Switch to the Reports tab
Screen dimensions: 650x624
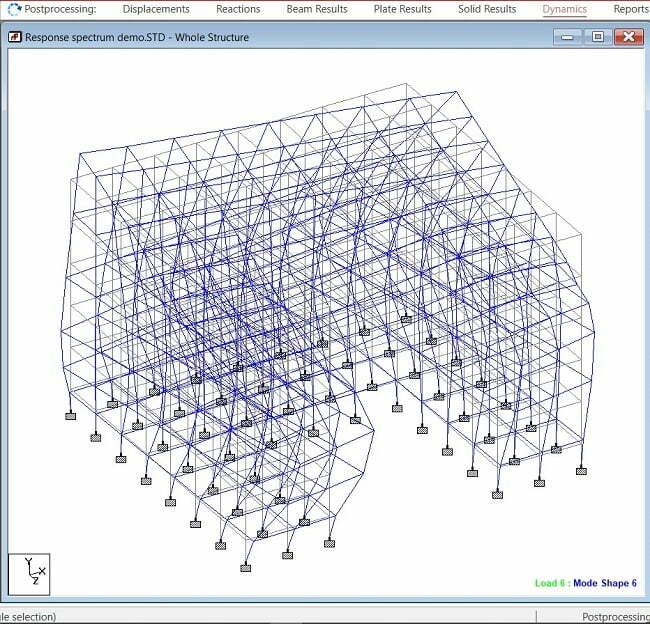pos(630,9)
